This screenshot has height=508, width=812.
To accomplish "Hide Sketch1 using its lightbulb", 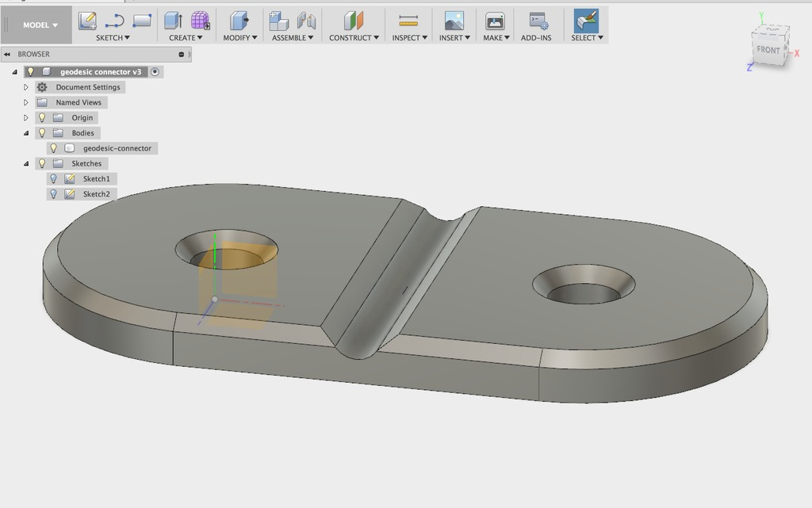I will (x=52, y=178).
